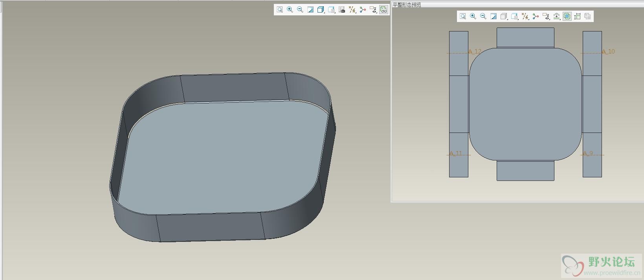Click flat bottom face of 3D tray
The width and height of the screenshot is (644, 280).
coord(224,157)
